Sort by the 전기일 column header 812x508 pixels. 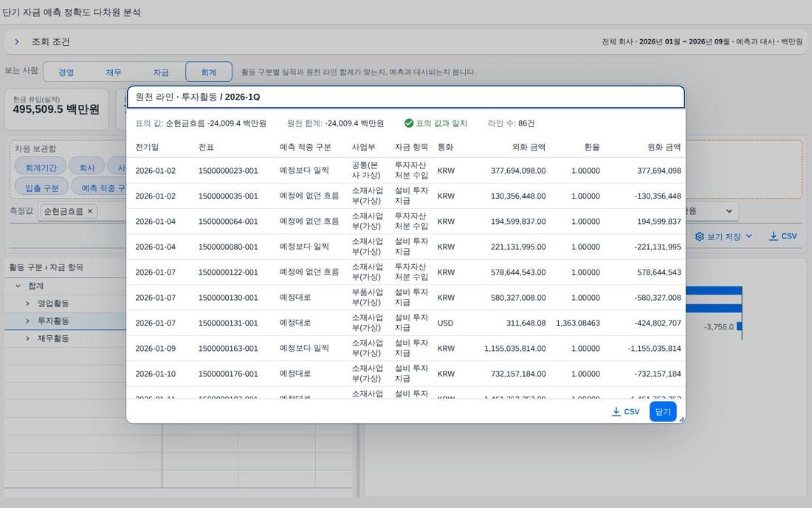(x=147, y=147)
